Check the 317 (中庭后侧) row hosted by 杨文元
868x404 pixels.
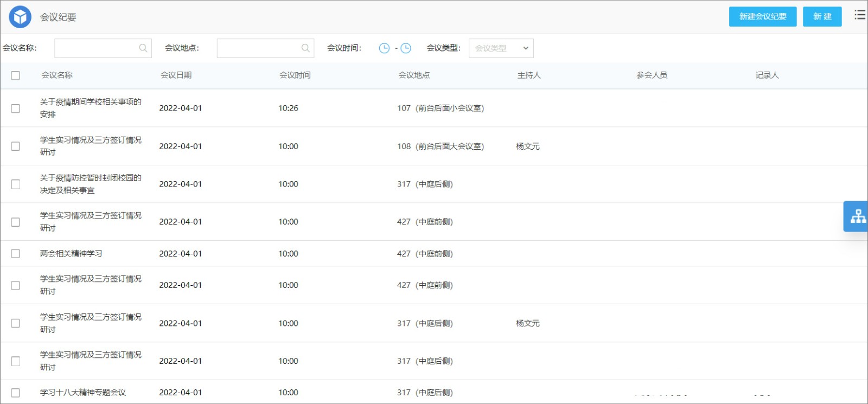(16, 323)
